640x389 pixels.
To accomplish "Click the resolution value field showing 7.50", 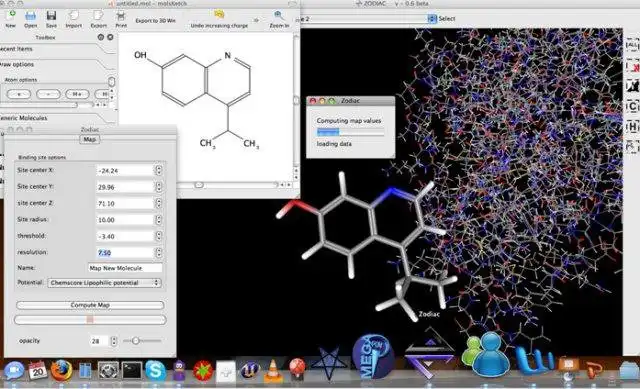I will tap(125, 253).
